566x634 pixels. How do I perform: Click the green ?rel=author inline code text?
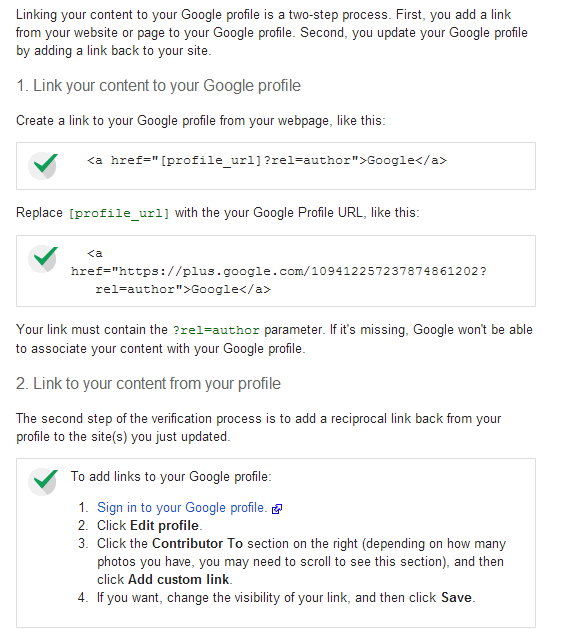[x=216, y=330]
